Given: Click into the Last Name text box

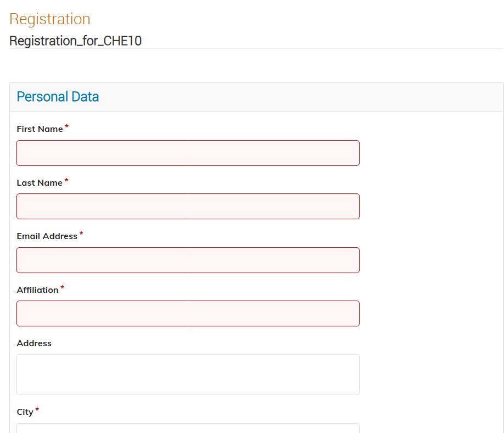Looking at the screenshot, I should pyautogui.click(x=188, y=207).
